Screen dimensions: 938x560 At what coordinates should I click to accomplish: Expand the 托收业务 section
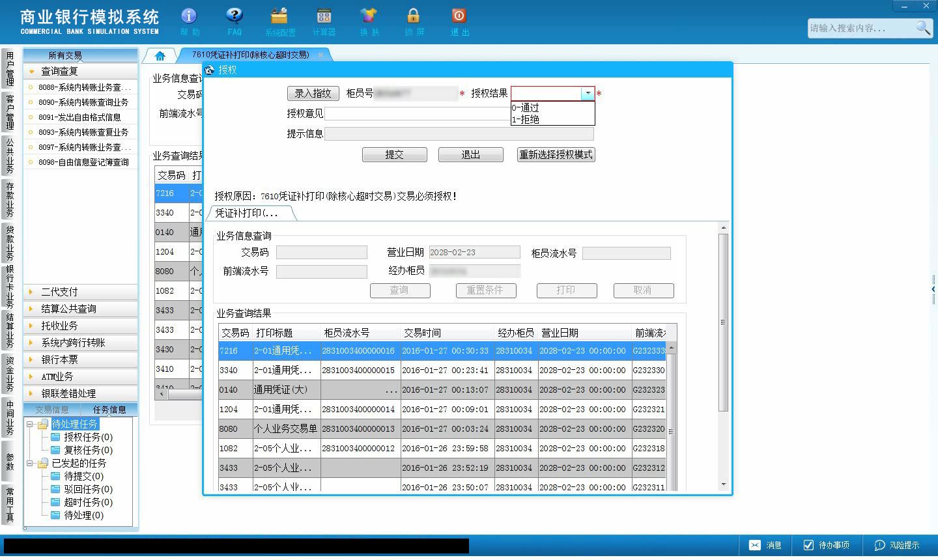81,326
